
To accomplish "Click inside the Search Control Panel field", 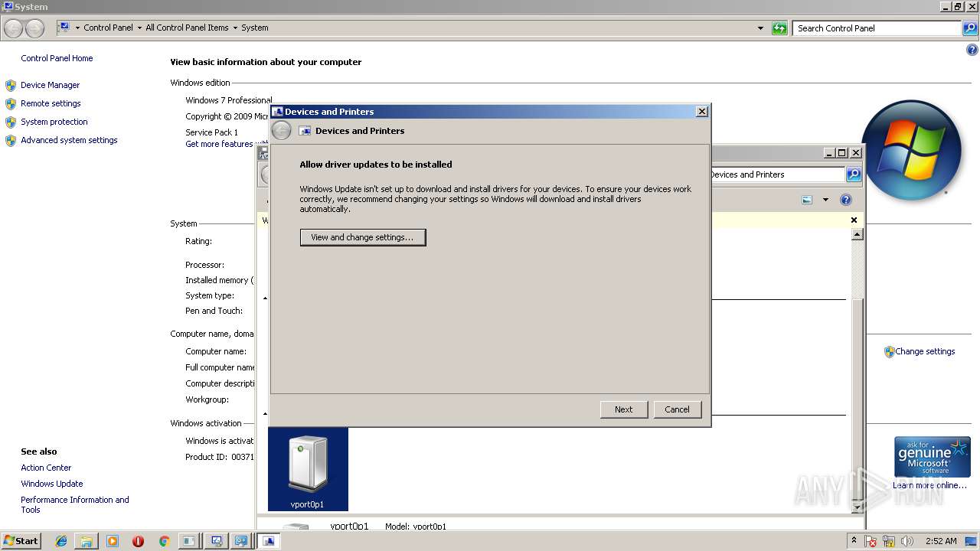I will (877, 28).
